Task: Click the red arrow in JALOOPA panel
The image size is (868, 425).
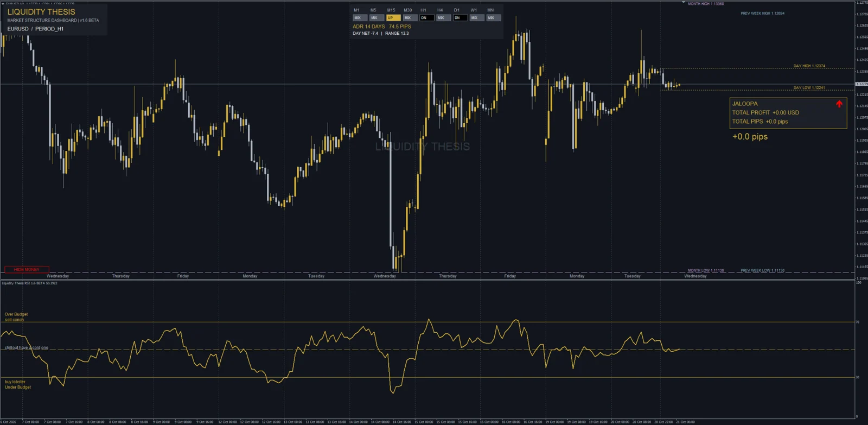Action: [x=839, y=104]
